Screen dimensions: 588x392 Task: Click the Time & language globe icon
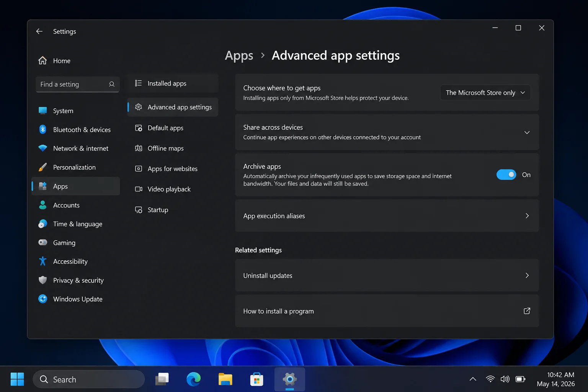coord(43,224)
